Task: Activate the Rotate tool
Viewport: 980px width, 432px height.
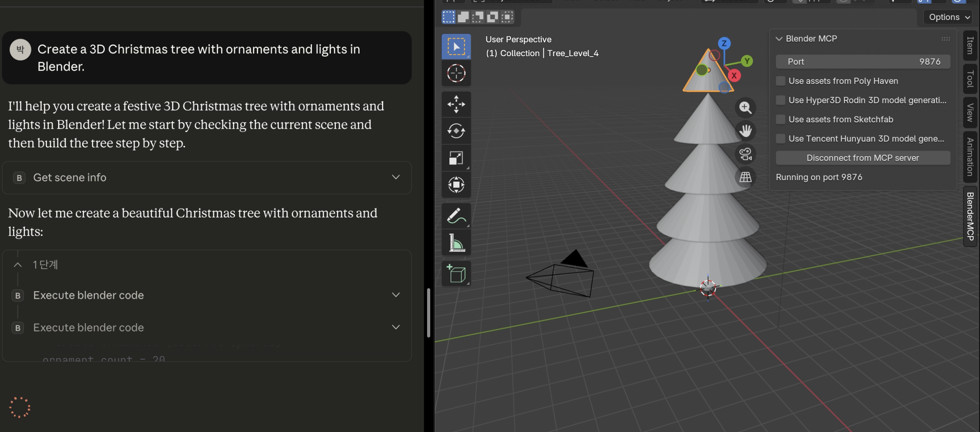Action: click(x=456, y=131)
